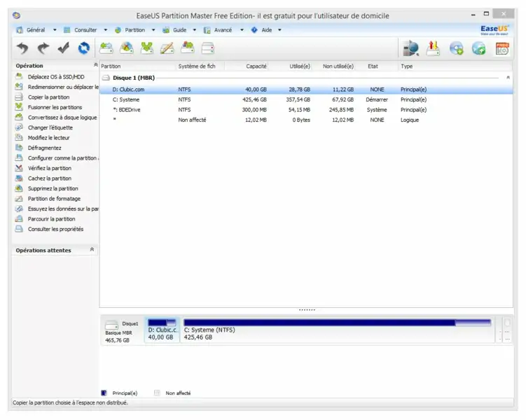Click the globe icon with a green arrow
Image resolution: width=526 pixels, height=420 pixels.
pos(478,48)
